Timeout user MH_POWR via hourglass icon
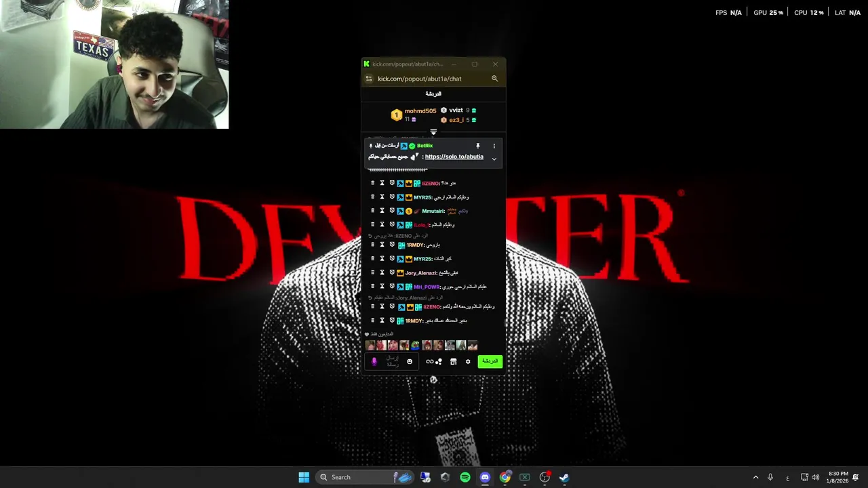The width and height of the screenshot is (868, 488). 382,286
